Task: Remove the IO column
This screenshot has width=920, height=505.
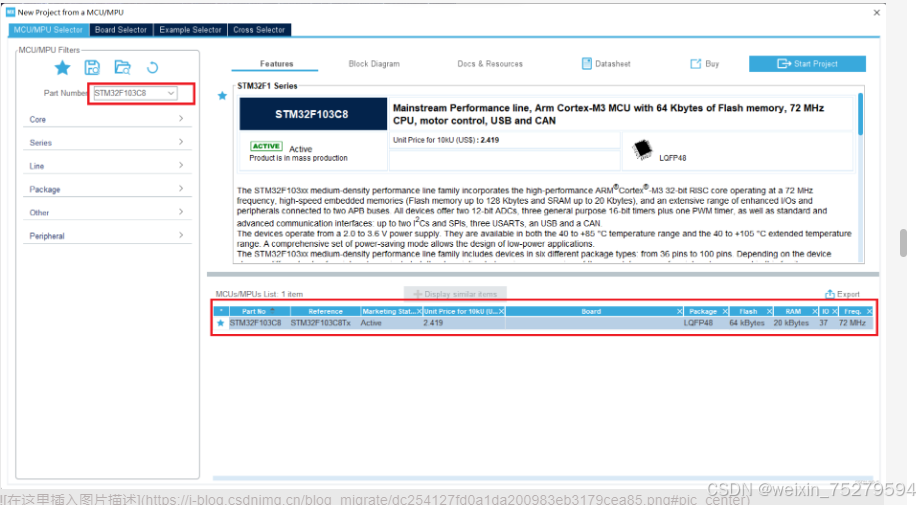Action: point(834,311)
